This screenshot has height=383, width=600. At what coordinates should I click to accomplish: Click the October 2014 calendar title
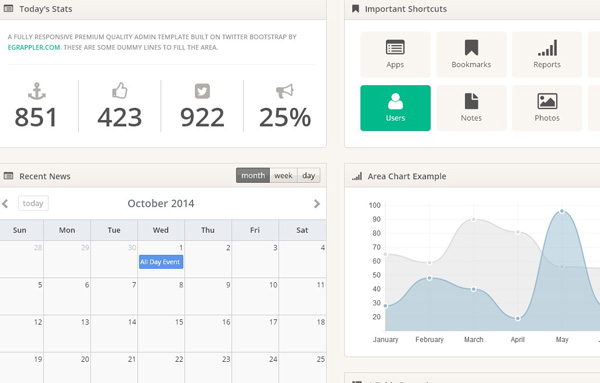pyautogui.click(x=161, y=203)
